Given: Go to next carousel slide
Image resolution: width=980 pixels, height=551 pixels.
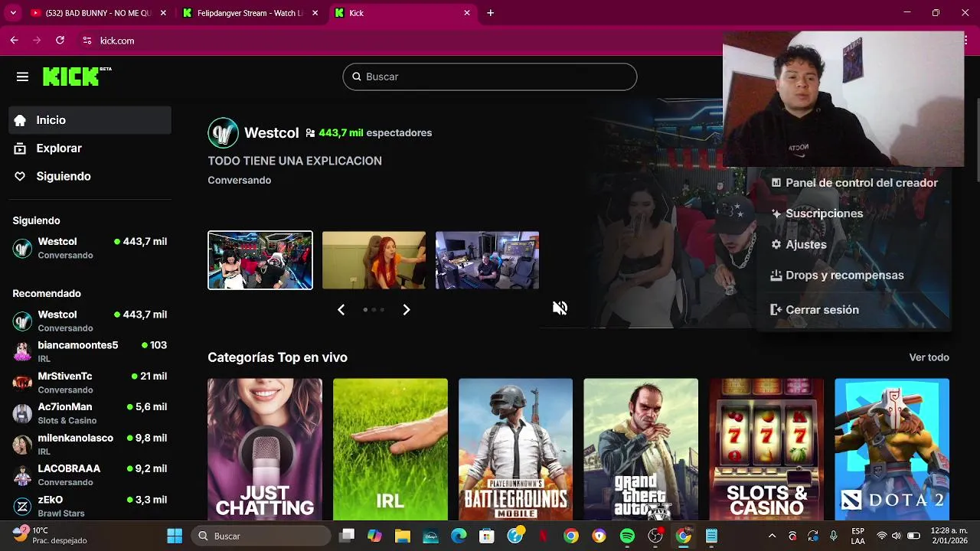Looking at the screenshot, I should [407, 309].
